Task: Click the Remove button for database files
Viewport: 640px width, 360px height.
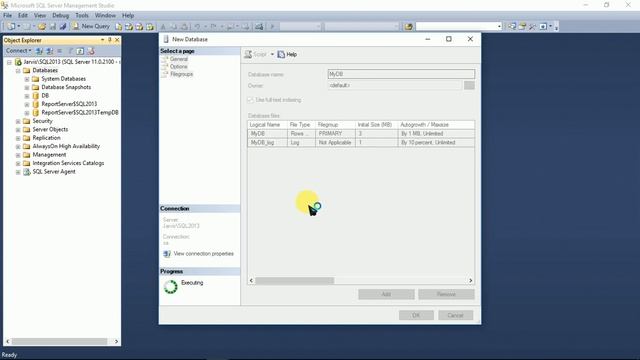Action: [446, 294]
